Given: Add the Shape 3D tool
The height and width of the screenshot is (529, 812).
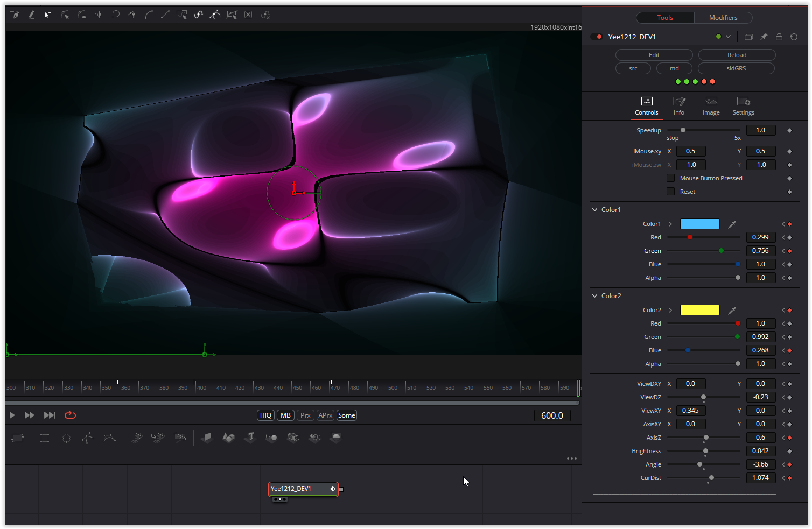Looking at the screenshot, I should 228,438.
